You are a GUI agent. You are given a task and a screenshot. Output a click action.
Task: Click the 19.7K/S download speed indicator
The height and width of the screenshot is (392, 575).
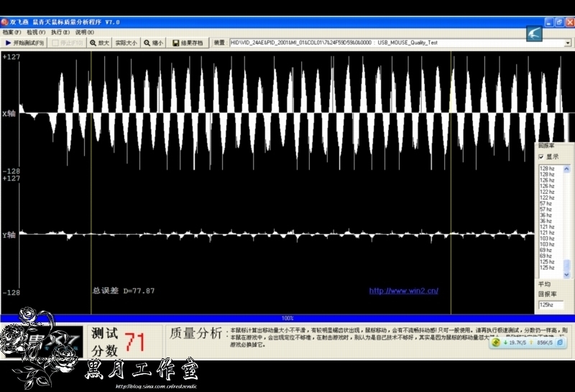515,342
